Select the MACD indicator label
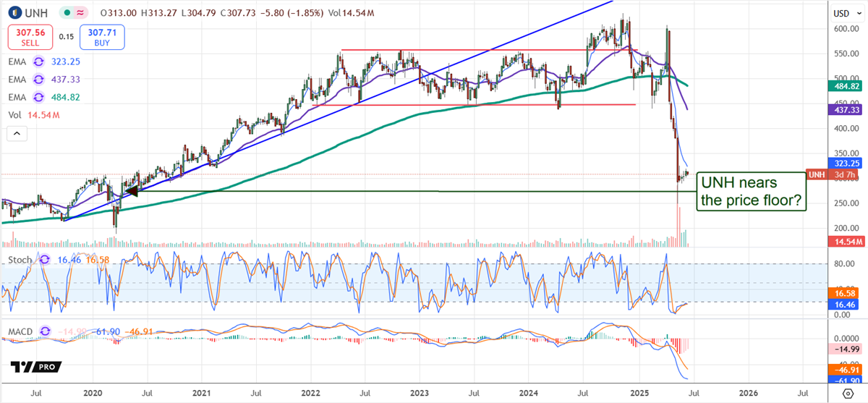Viewport: 868px width, 403px height. click(21, 331)
